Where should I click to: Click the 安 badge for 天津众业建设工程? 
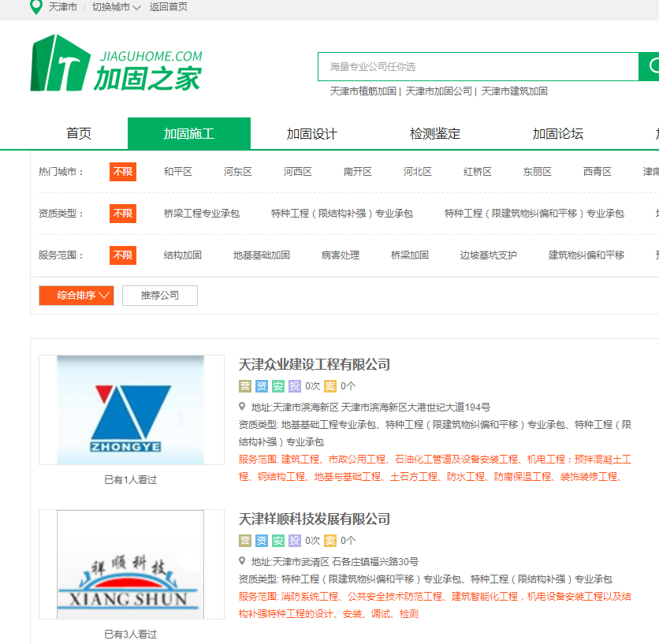(x=277, y=386)
